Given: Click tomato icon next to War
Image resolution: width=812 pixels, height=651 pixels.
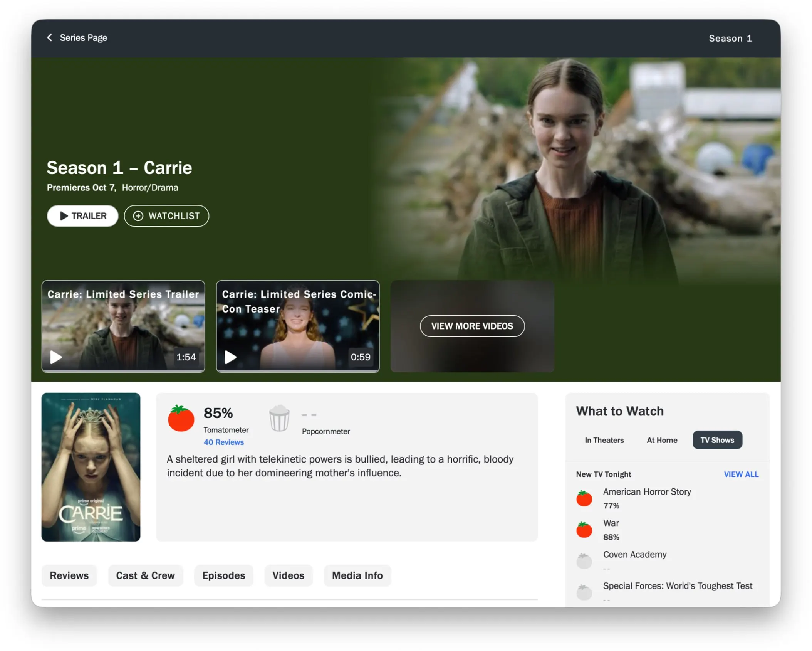Looking at the screenshot, I should (x=584, y=530).
